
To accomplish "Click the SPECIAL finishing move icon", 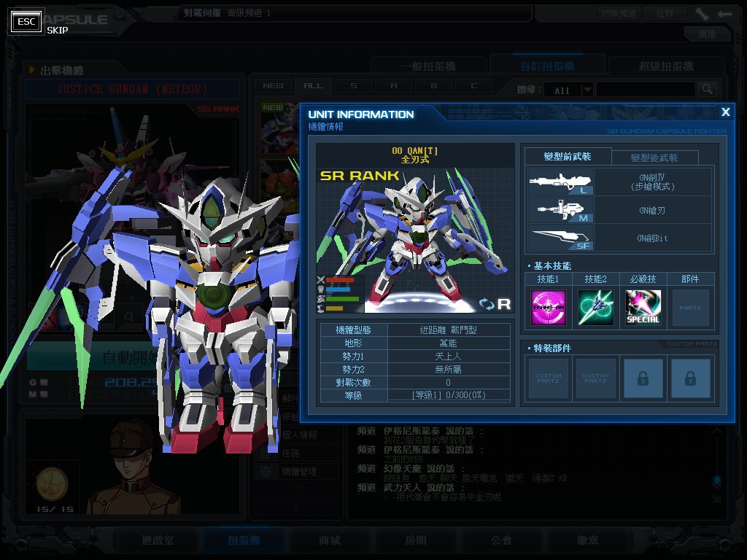I will (x=643, y=308).
